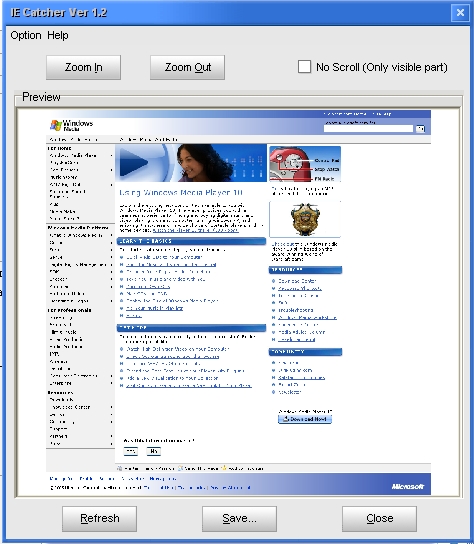
Task: Open the Help menu
Action: tap(58, 35)
